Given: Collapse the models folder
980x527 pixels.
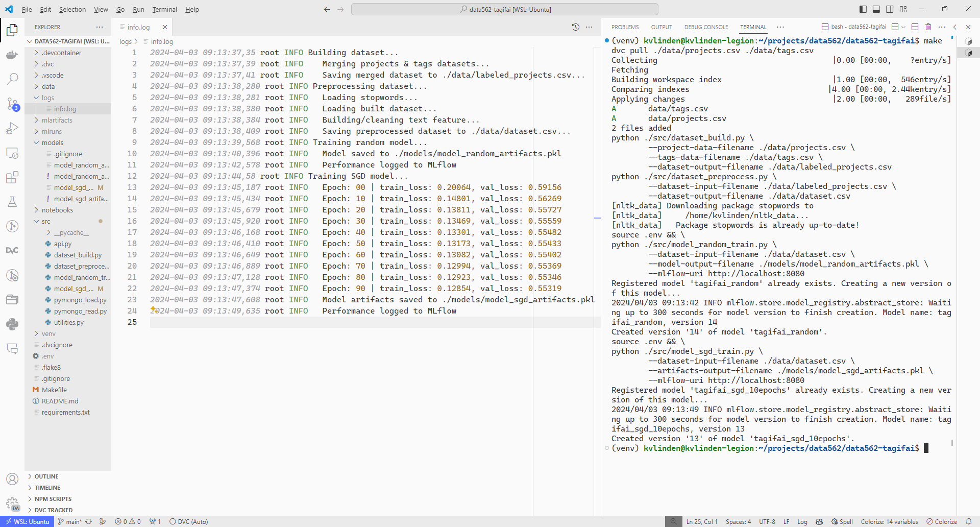Looking at the screenshot, I should click(52, 142).
